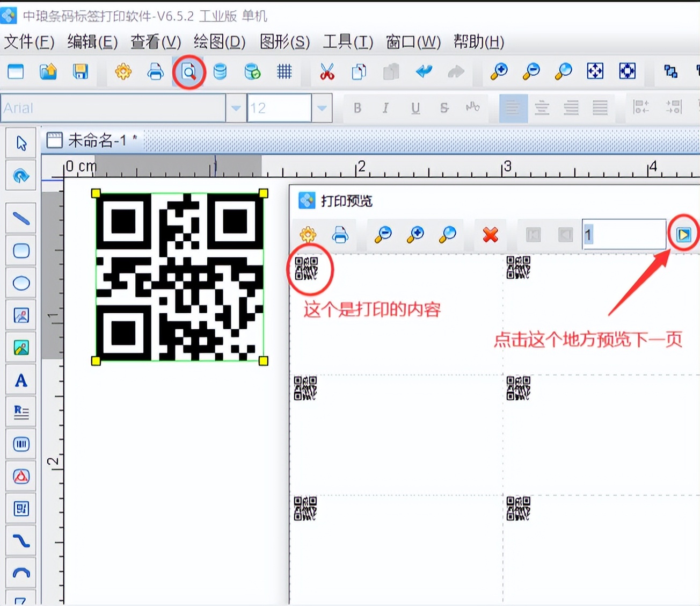Toggle the grid display icon
Image resolution: width=700 pixels, height=606 pixels.
[x=285, y=71]
